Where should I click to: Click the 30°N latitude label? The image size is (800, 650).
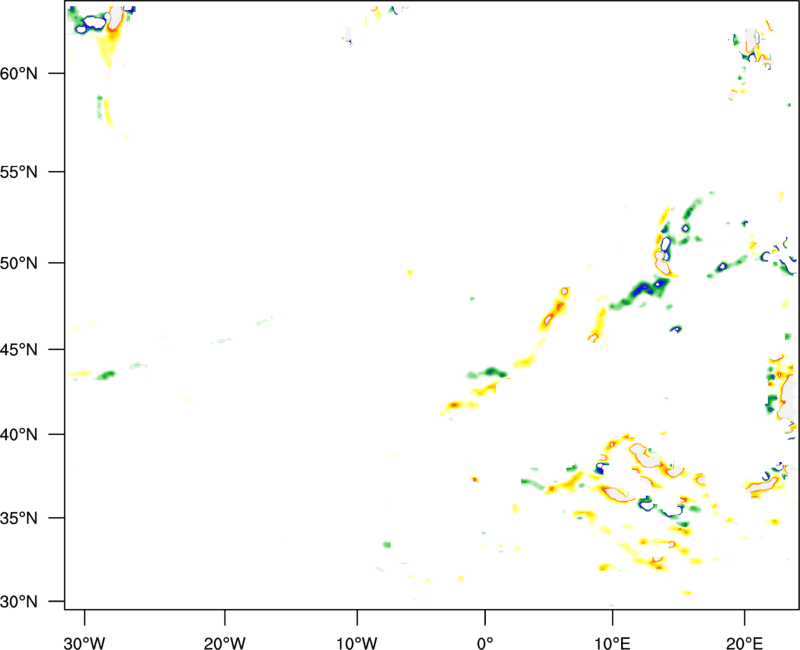[19, 602]
